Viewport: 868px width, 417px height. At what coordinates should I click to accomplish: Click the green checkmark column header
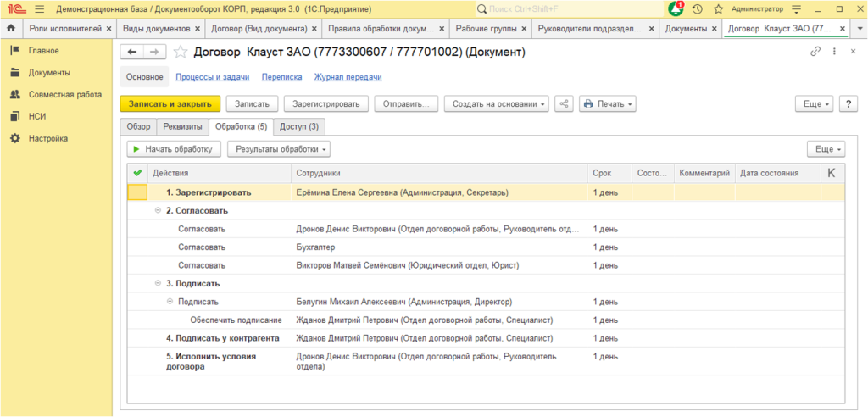point(137,173)
